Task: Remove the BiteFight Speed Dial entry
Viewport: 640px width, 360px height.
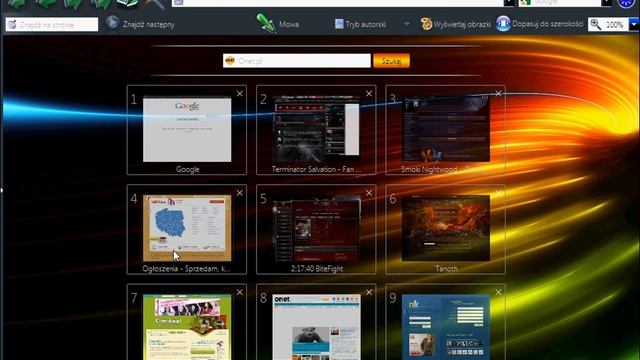Action: (x=369, y=193)
